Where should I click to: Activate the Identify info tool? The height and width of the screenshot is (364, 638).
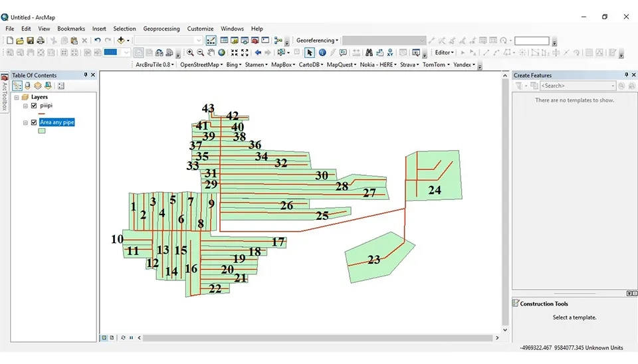(x=322, y=52)
